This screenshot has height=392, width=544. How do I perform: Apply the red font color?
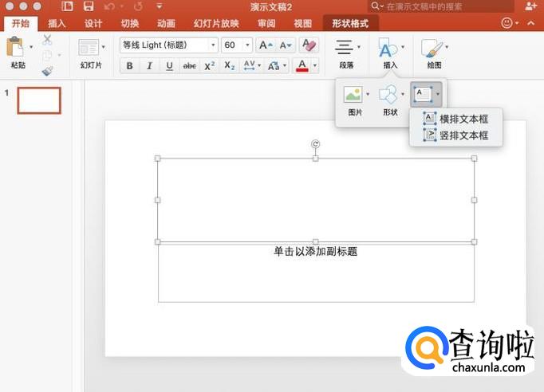pos(302,65)
